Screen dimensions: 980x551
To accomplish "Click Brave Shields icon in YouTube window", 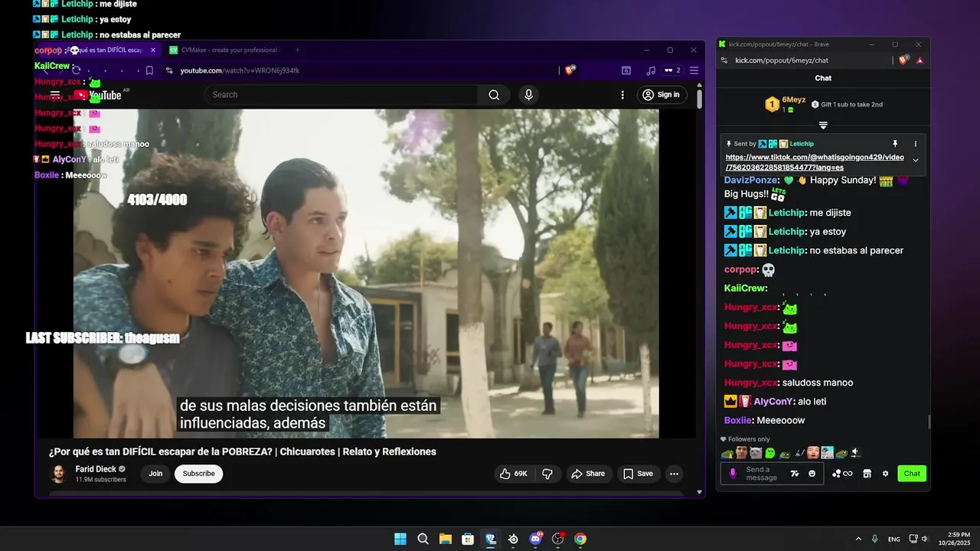I will (x=570, y=70).
